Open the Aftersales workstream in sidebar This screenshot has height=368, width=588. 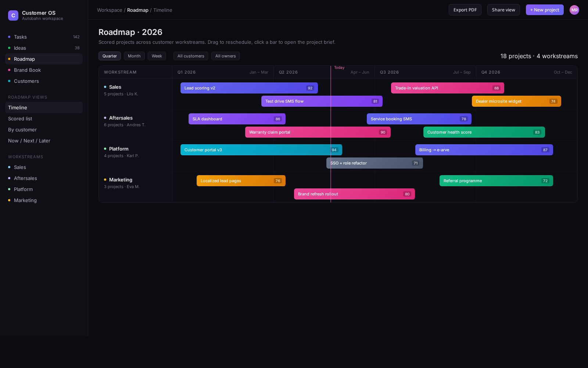(x=44, y=178)
